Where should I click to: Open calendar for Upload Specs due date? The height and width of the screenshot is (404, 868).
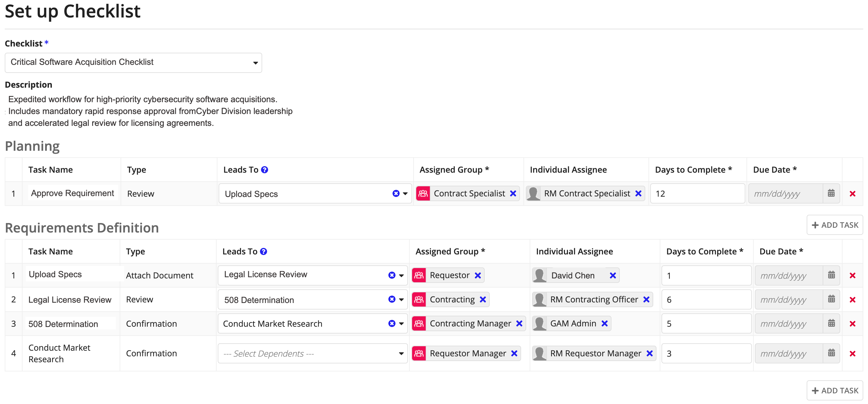pyautogui.click(x=831, y=275)
